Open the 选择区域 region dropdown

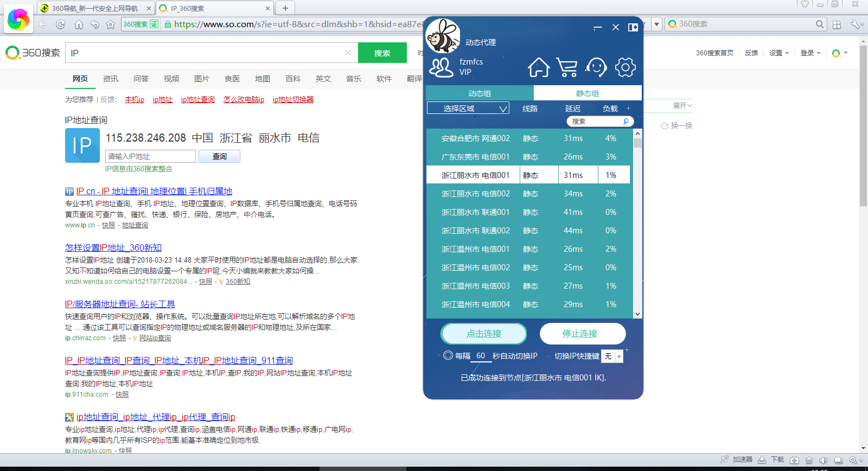coord(468,108)
